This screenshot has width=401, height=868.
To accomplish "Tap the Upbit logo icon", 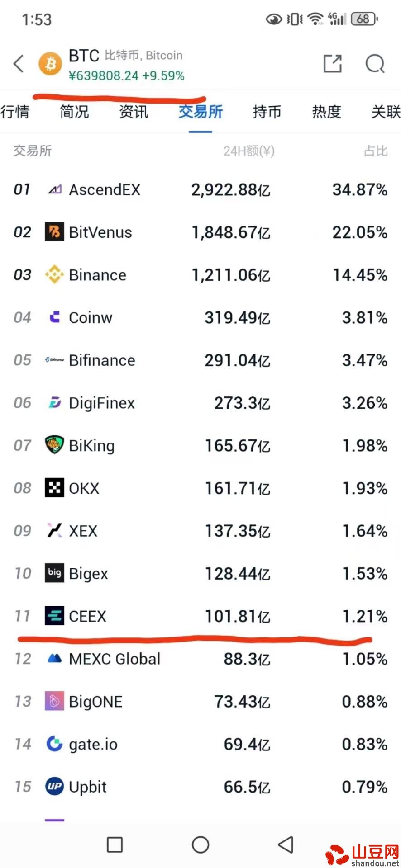I will click(54, 787).
